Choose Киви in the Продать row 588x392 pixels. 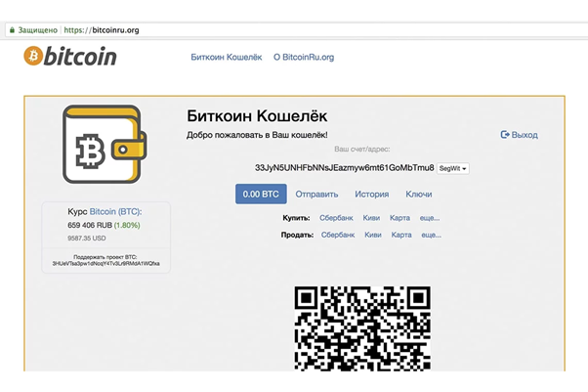point(371,235)
